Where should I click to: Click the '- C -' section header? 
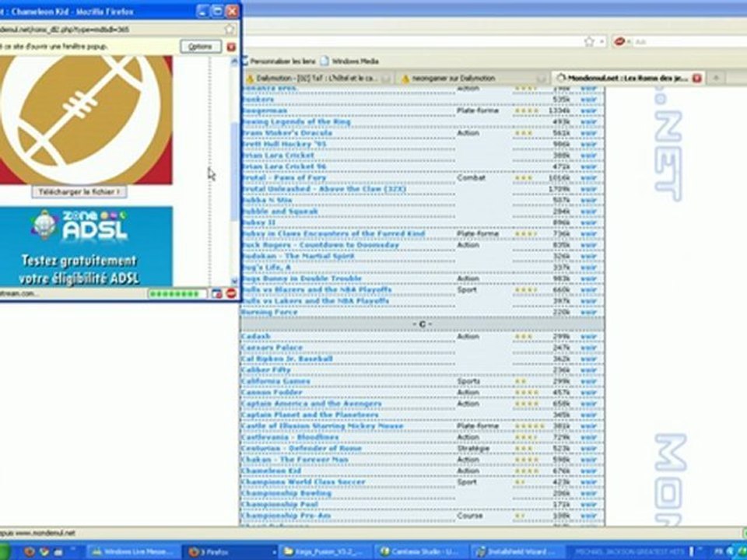422,324
